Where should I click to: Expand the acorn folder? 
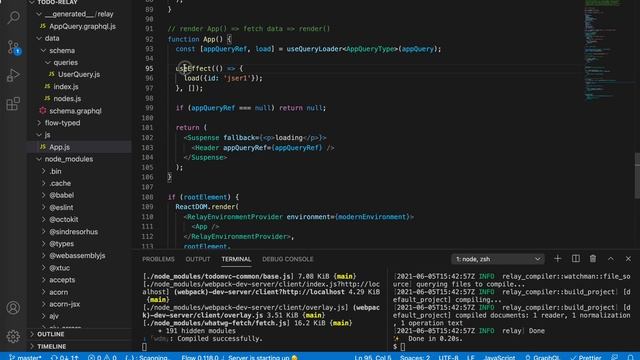click(x=58, y=292)
